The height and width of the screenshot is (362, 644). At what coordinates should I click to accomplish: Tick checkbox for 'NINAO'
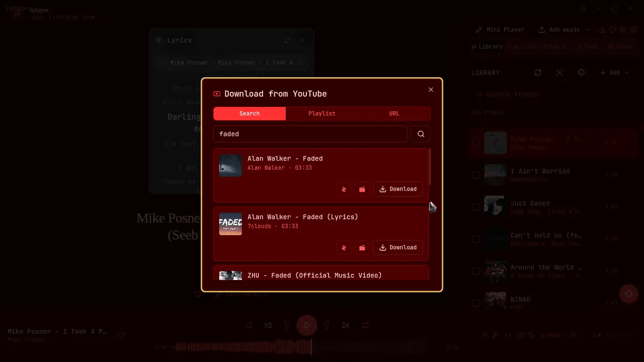pos(476,303)
